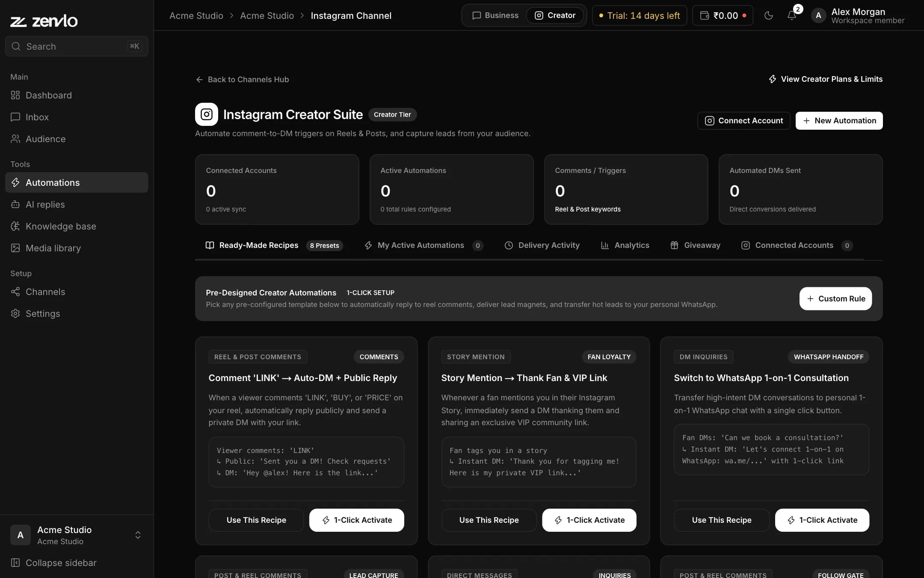Toggle dark mode moon icon
The width and height of the screenshot is (924, 578).
point(769,15)
